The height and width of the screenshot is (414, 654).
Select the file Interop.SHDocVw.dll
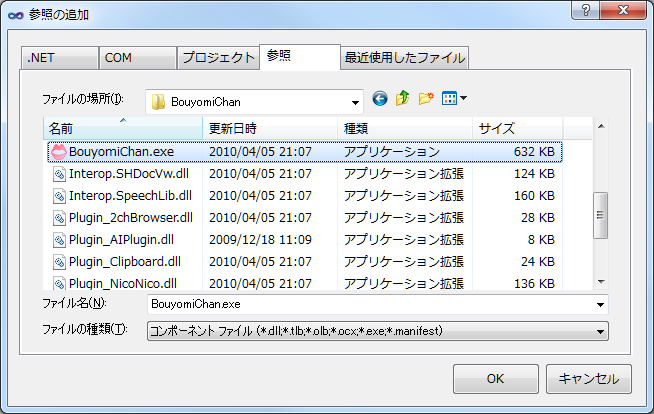point(129,174)
